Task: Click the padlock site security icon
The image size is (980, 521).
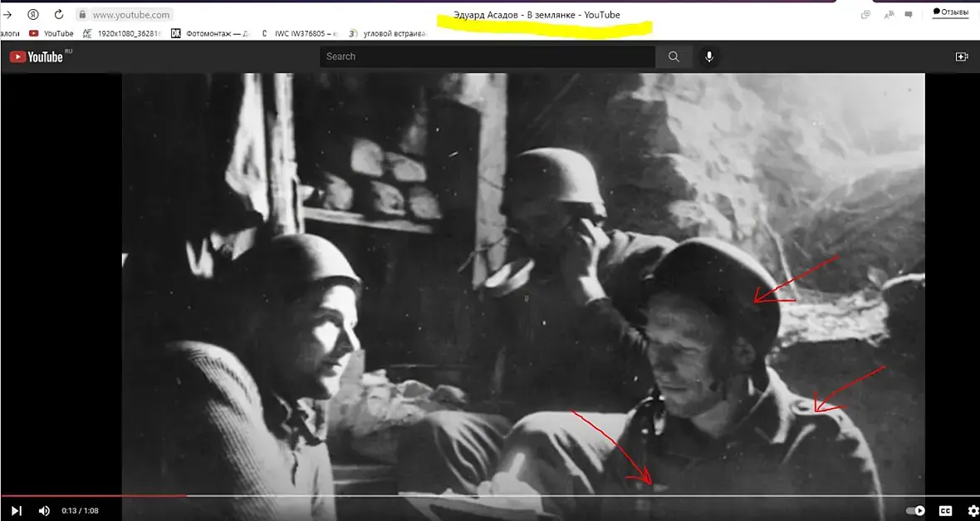Action: click(x=82, y=14)
